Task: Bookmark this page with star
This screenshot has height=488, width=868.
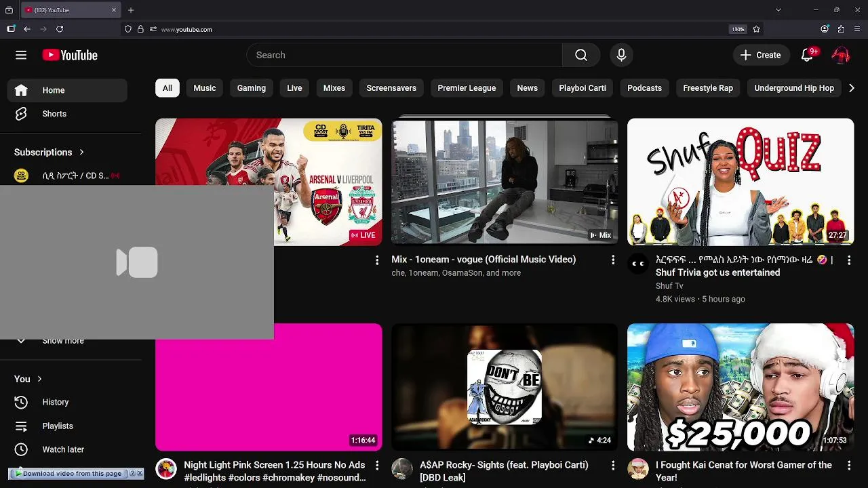Action: click(x=756, y=29)
